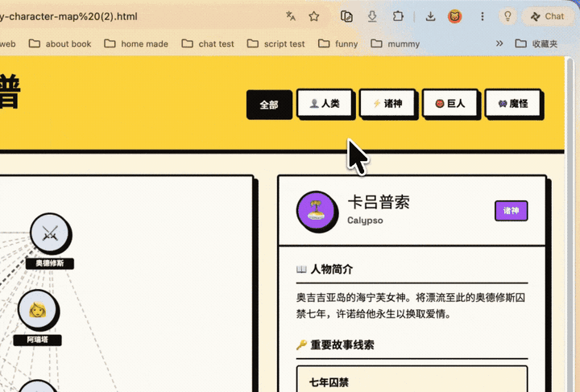580x392 pixels.
Task: Bookmark this page with the star icon
Action: coord(314,16)
